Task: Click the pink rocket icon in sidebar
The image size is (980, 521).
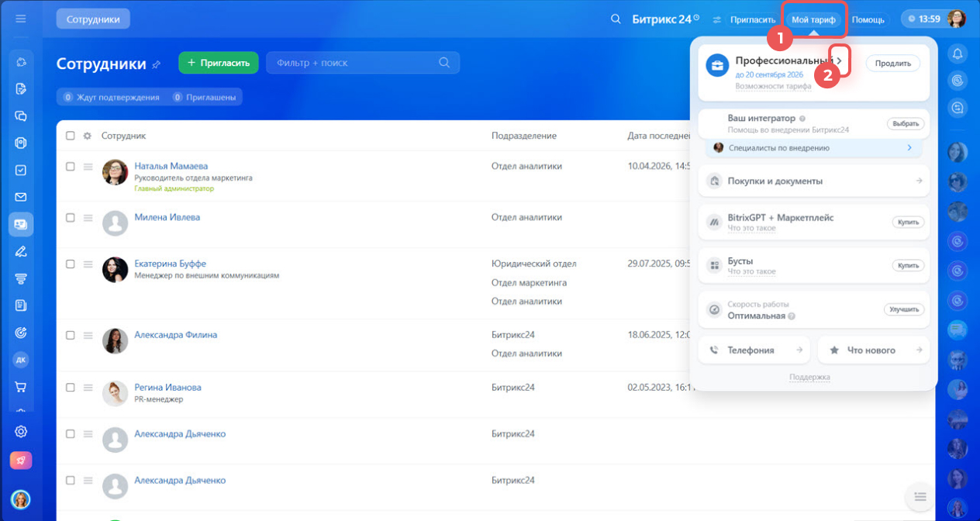Action: (x=21, y=461)
